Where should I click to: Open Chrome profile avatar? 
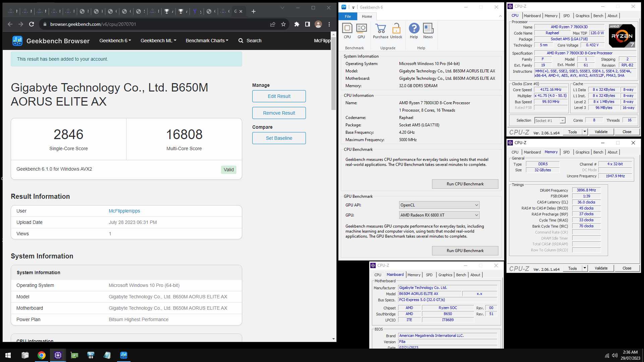(x=318, y=24)
